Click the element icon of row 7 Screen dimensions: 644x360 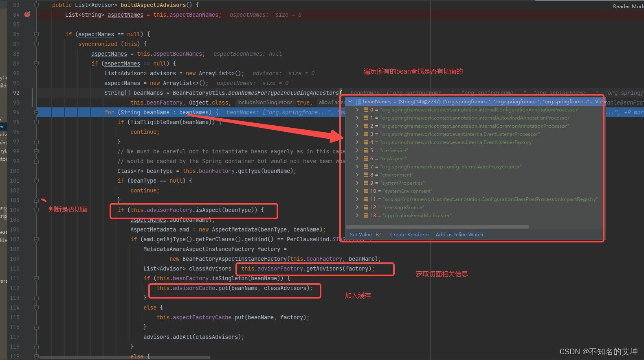[366, 167]
